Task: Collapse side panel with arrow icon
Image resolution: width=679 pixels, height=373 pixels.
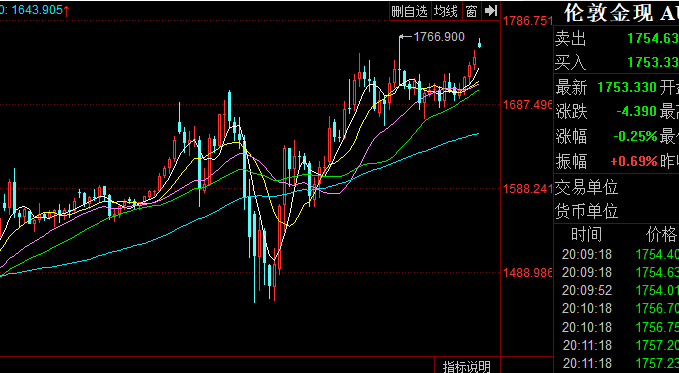Action: pyautogui.click(x=491, y=11)
